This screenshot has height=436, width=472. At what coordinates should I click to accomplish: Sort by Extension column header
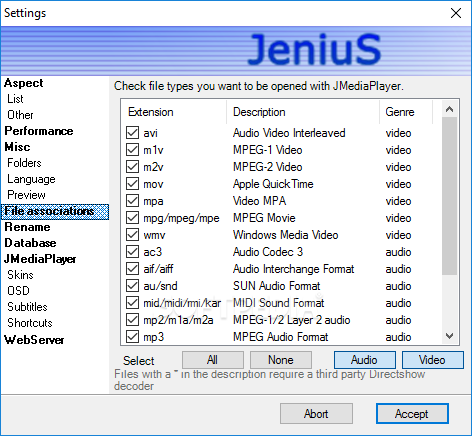point(173,112)
